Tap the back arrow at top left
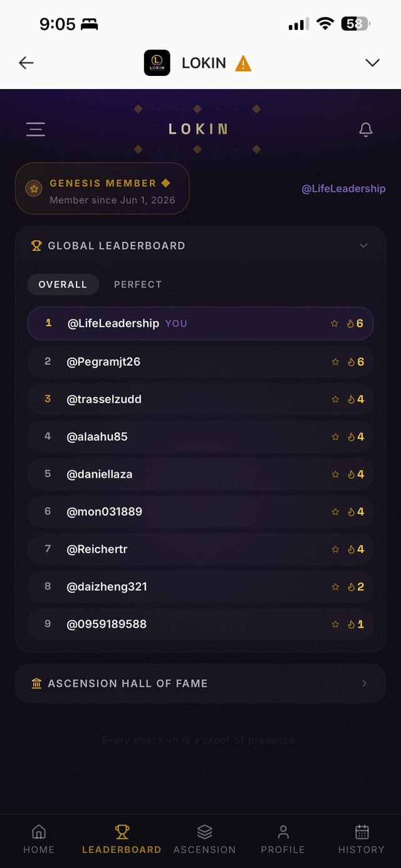Image resolution: width=401 pixels, height=868 pixels. [x=26, y=63]
